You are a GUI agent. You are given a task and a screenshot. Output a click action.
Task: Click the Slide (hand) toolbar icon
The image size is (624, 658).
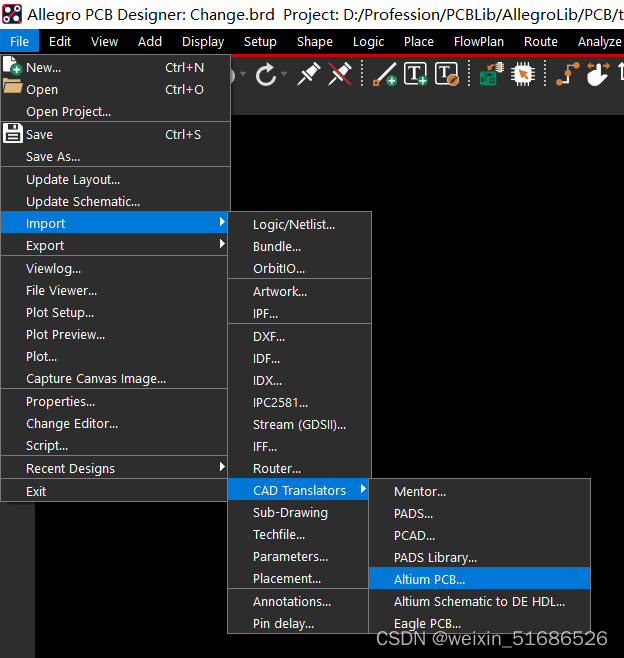(x=597, y=75)
